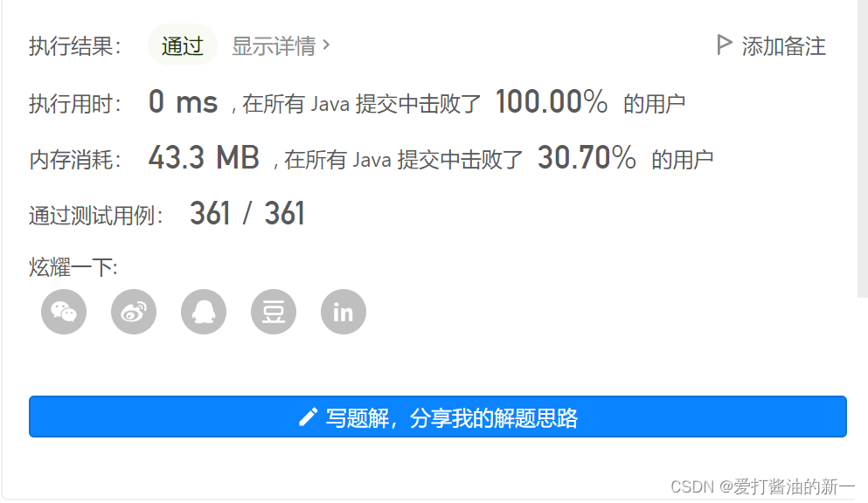
Task: Click the 执行结果 label
Action: 75,46
